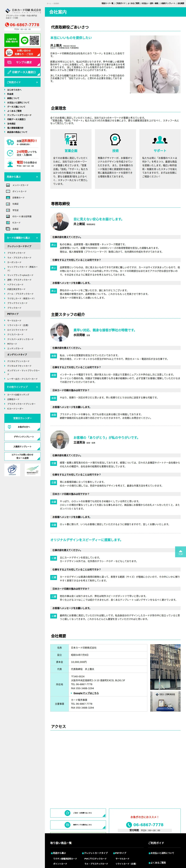Click the 24時間 clock icon
The width and height of the screenshot is (186, 868).
click(x=10, y=153)
